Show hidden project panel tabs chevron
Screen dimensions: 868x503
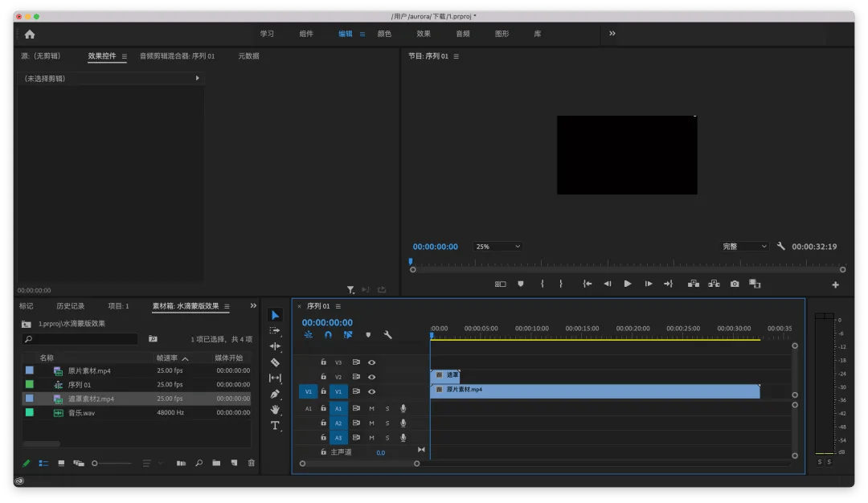coord(253,305)
